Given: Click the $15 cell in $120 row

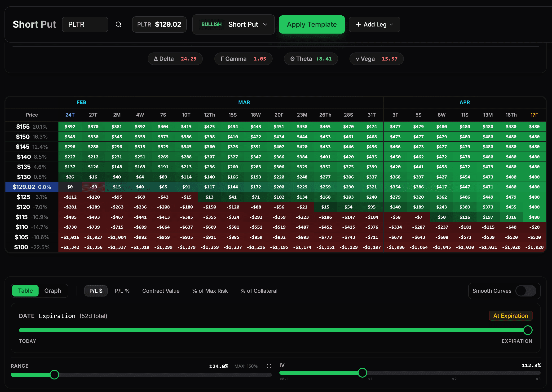Looking at the screenshot, I should [325, 207].
